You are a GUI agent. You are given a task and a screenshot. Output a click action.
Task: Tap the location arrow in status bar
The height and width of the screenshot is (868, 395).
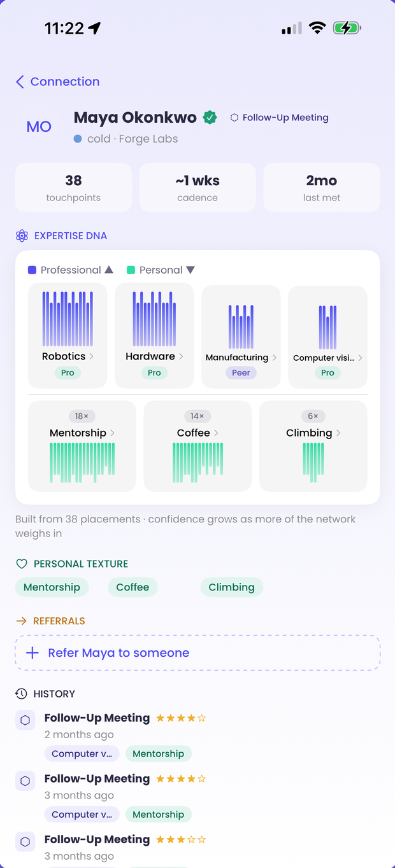[95, 28]
